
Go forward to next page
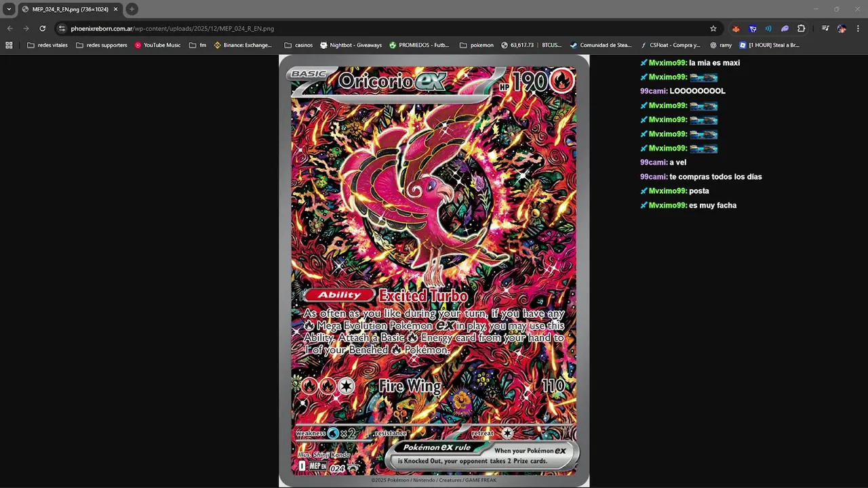click(x=26, y=28)
